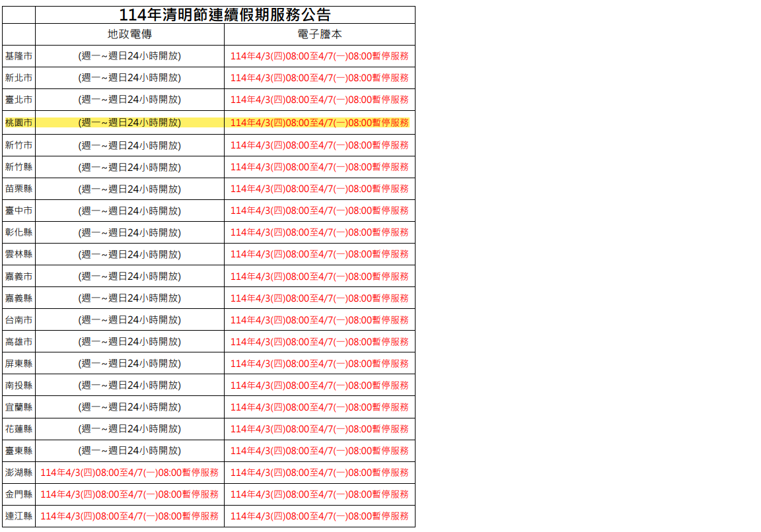Click 臺東縣 地政電傳 24小時開放 cell
Image resolution: width=761 pixels, height=532 pixels.
click(x=129, y=451)
